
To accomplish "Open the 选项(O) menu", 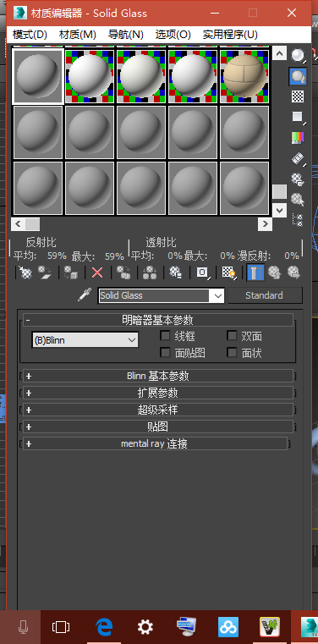I will pyautogui.click(x=173, y=35).
